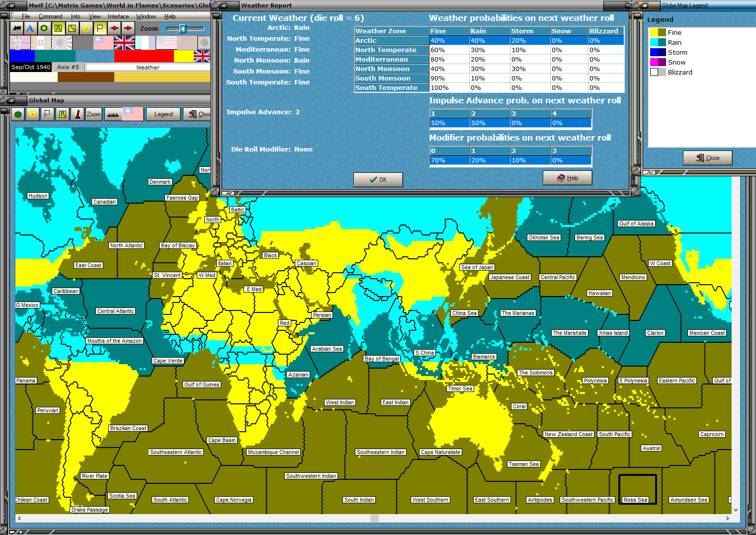Click the locomotive icon in the main toolbar

pyautogui.click(x=16, y=28)
